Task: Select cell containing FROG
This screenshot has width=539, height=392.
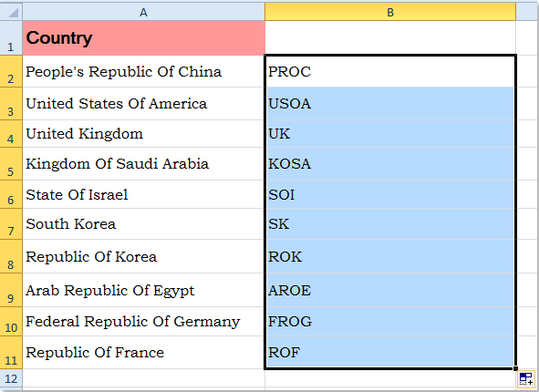Action: click(390, 321)
